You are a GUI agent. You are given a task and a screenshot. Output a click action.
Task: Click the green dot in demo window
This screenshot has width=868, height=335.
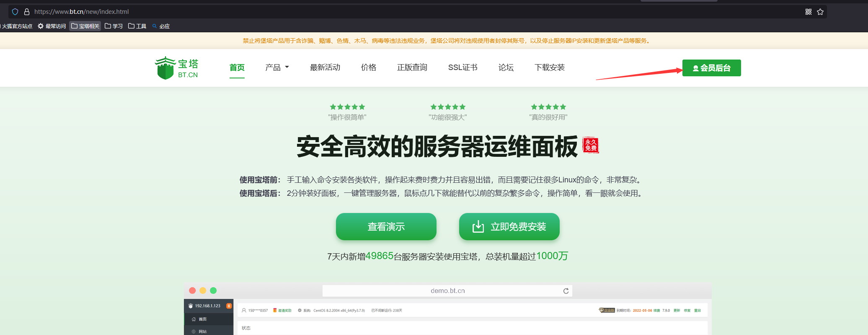point(213,291)
